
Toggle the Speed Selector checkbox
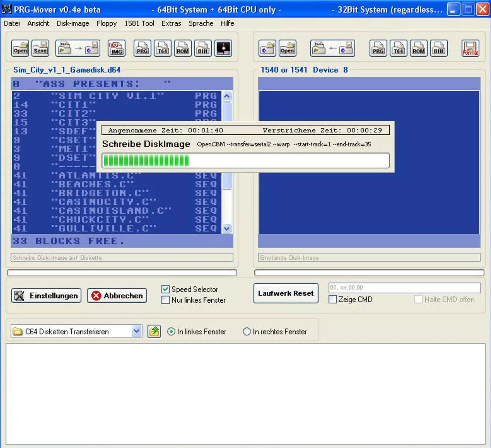point(165,289)
